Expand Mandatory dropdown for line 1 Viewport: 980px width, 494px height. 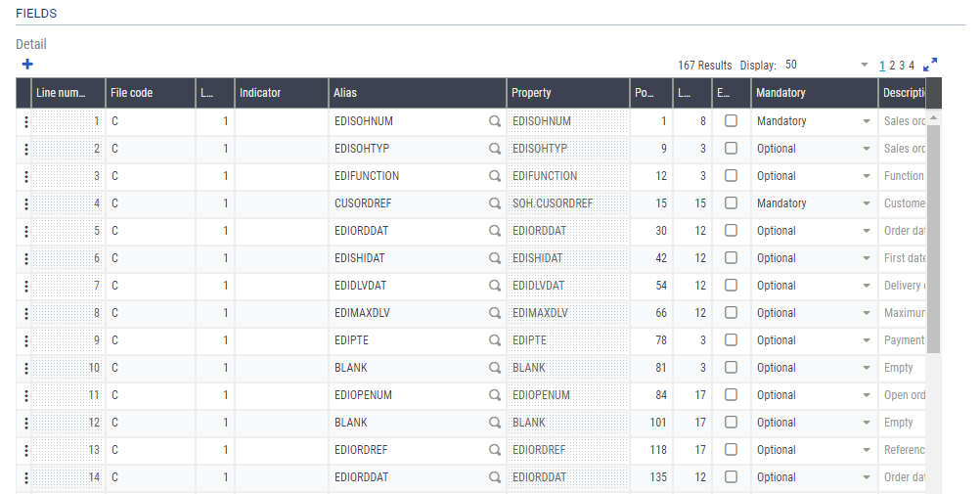coord(866,121)
